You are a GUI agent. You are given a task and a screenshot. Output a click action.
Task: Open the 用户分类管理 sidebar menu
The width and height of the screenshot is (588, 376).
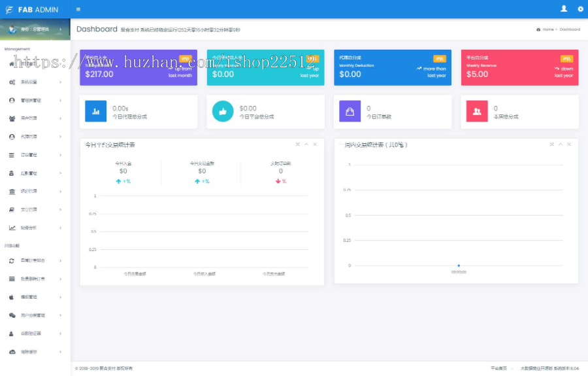point(35,315)
